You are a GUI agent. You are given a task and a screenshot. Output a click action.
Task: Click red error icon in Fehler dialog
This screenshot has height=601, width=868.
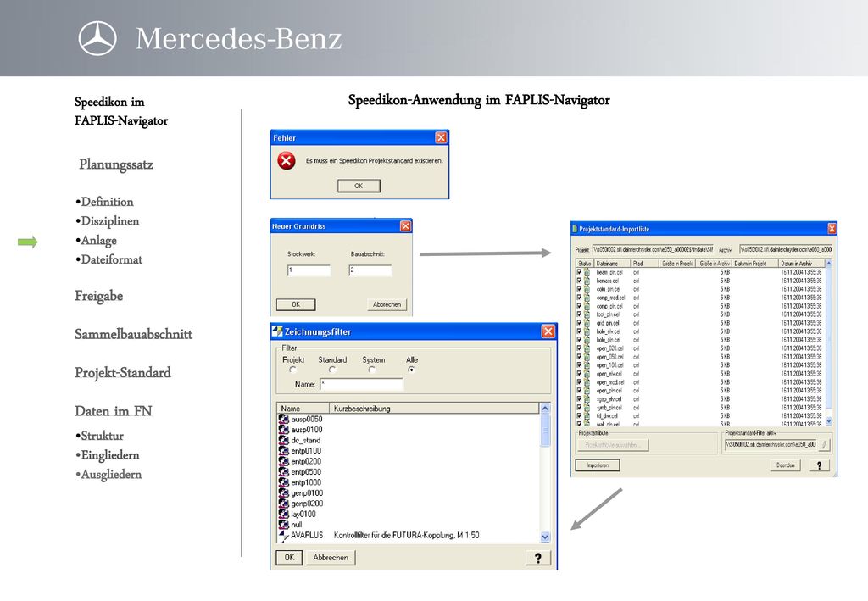click(x=287, y=161)
